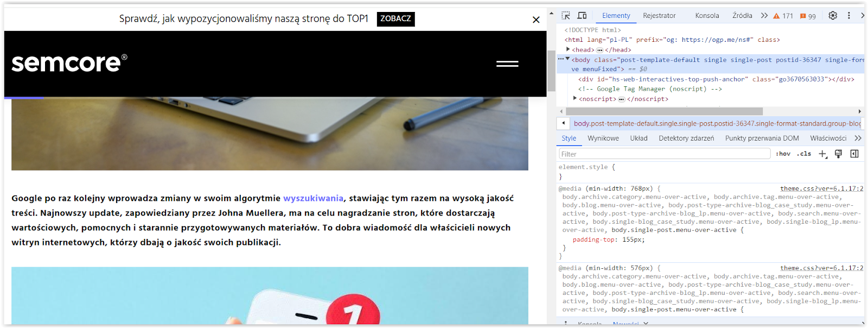Image resolution: width=868 pixels, height=328 pixels.
Task: Select the DOCTYPE html line
Action: coord(592,30)
